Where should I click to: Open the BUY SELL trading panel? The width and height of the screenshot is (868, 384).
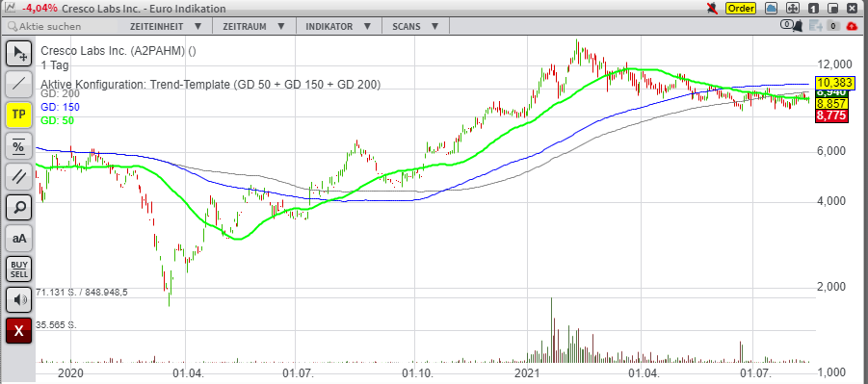19,269
